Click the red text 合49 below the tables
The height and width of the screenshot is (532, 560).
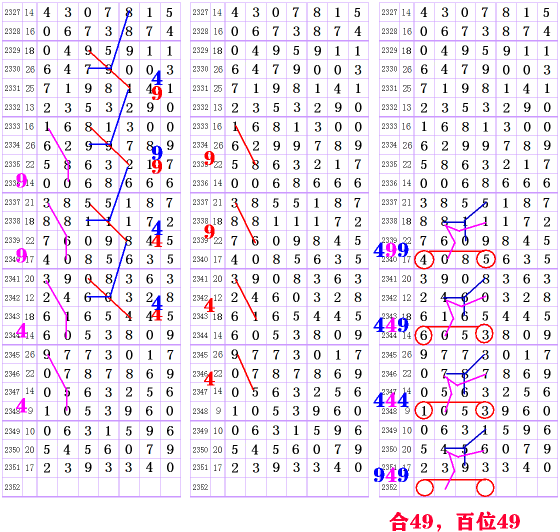(x=411, y=521)
